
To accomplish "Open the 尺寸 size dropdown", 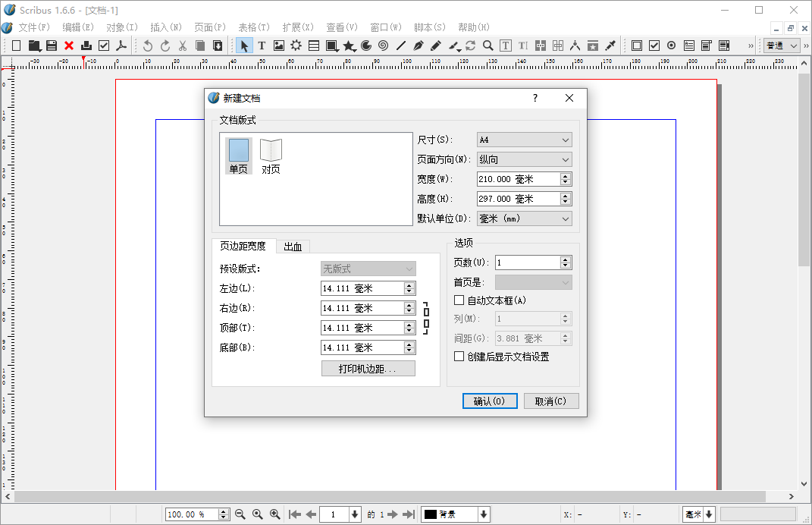I will point(524,140).
